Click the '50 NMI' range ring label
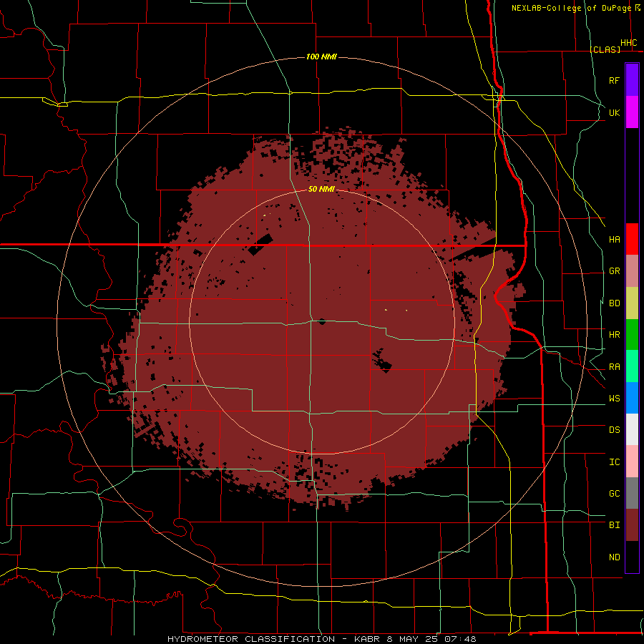Screen dimensions: 644x644 click(321, 189)
